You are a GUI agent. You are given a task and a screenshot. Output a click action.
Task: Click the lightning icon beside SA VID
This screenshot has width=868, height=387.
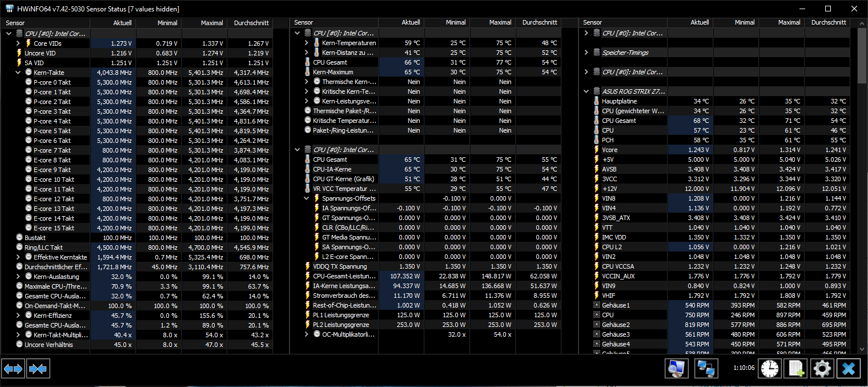(19, 63)
